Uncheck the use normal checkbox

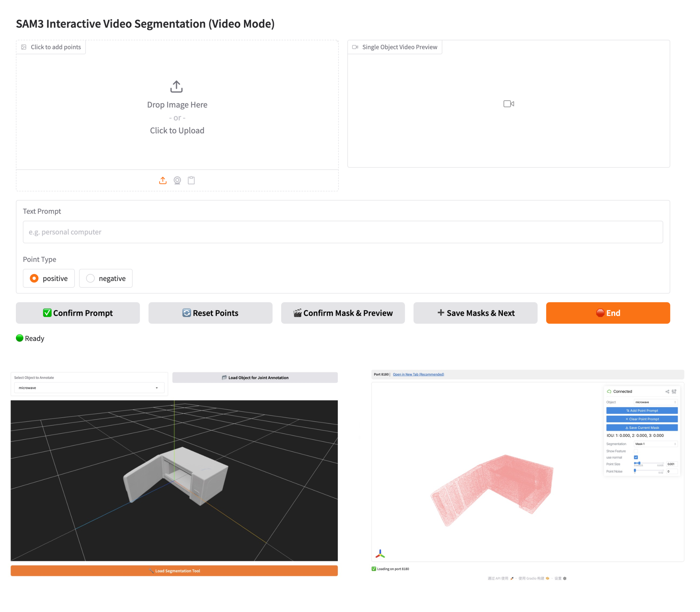(x=636, y=457)
